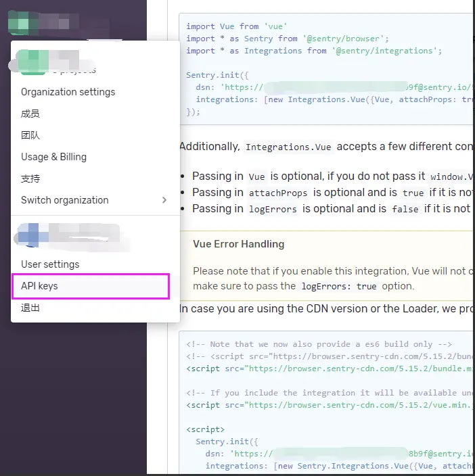Click the '@sentry/browser' import line
Image resolution: width=475 pixels, height=476 pixels.
(288, 39)
